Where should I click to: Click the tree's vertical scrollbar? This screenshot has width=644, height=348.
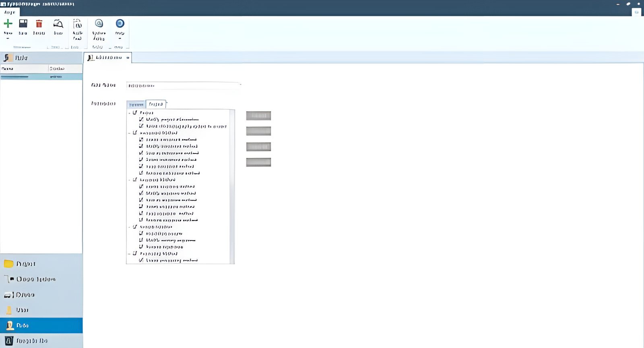(232, 186)
